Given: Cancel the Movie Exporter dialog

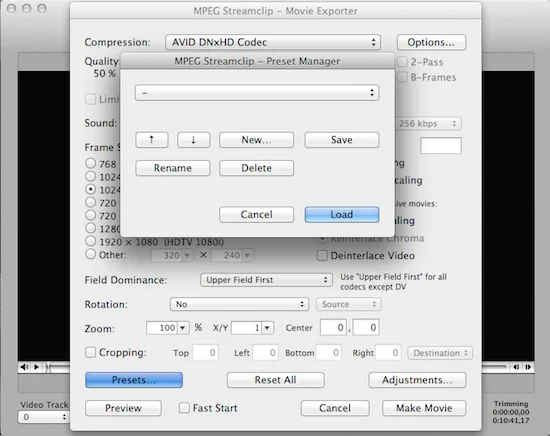Looking at the screenshot, I should click(335, 408).
